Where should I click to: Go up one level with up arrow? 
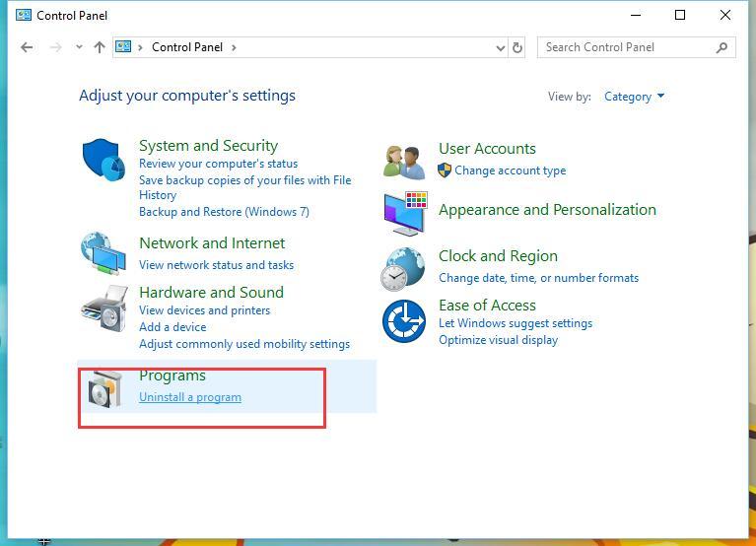pyautogui.click(x=99, y=47)
